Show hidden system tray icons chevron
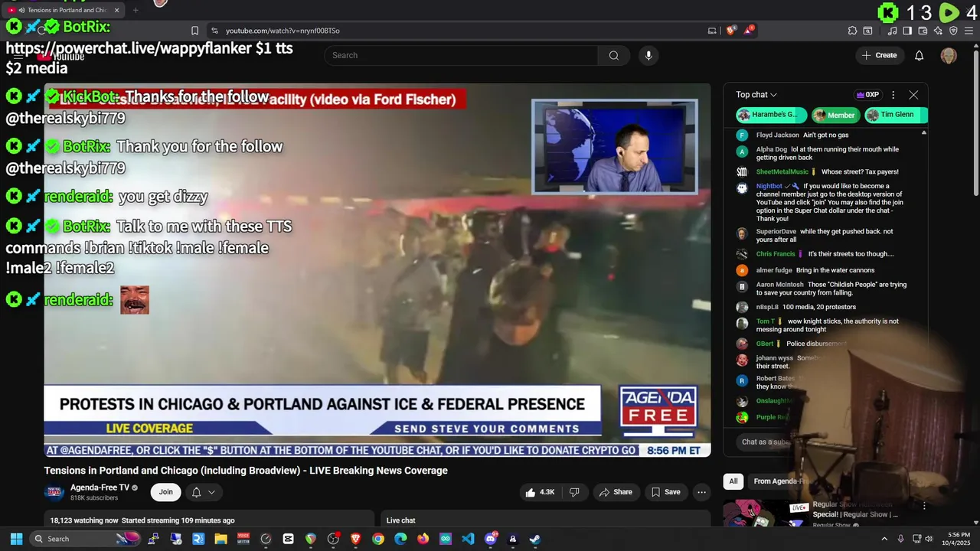The width and height of the screenshot is (980, 551). click(884, 539)
